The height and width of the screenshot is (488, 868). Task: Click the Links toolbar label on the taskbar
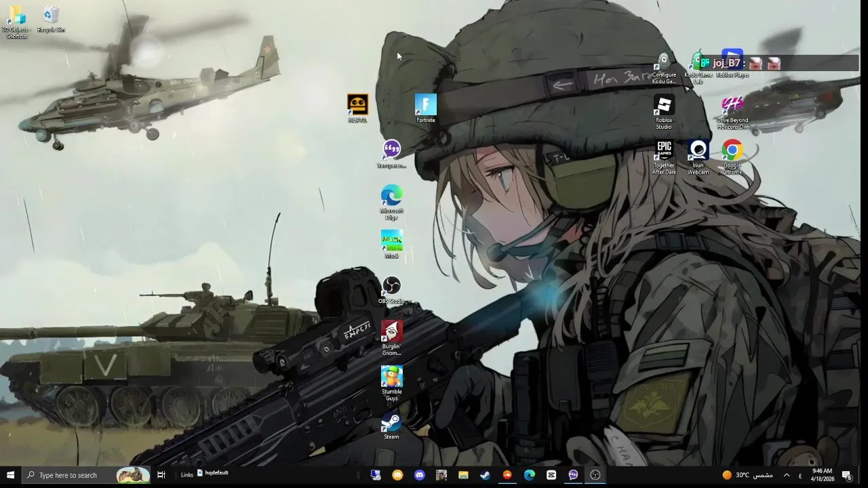(187, 475)
